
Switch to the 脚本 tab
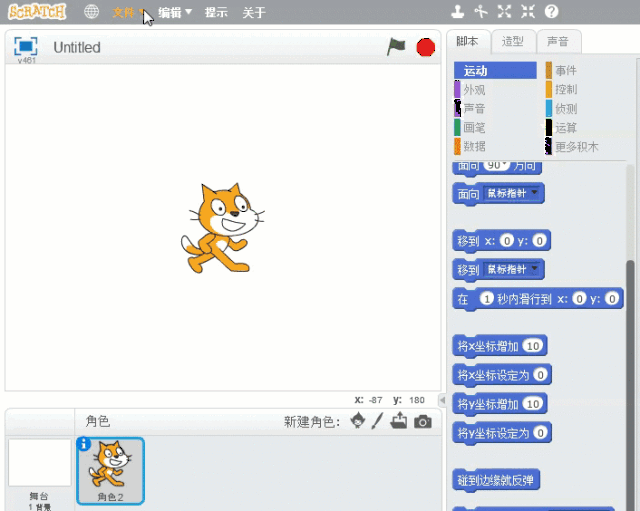tap(468, 42)
